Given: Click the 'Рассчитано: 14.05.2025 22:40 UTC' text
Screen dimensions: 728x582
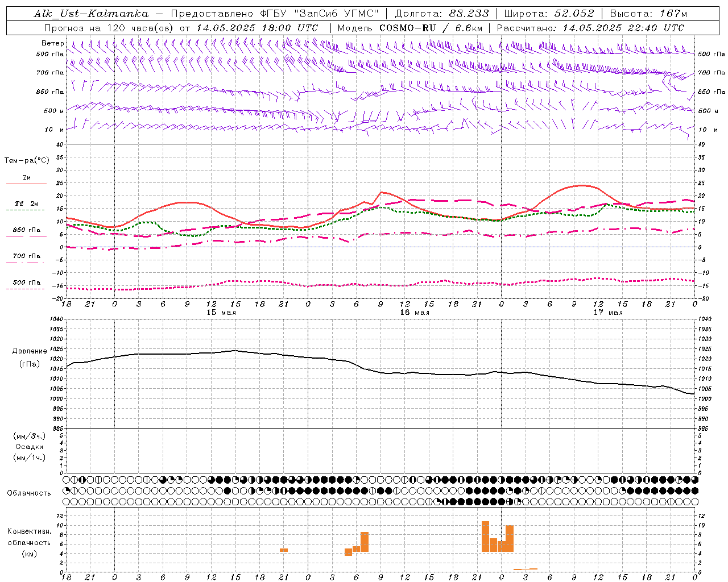Looking at the screenshot, I should [x=590, y=28].
